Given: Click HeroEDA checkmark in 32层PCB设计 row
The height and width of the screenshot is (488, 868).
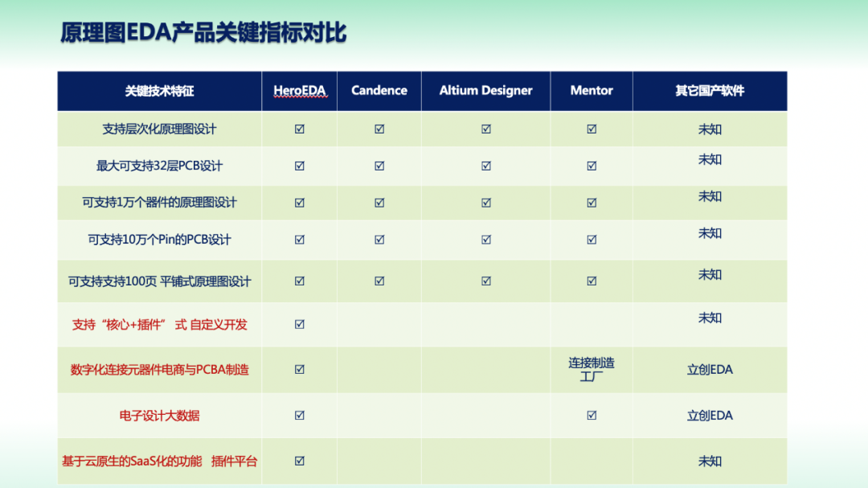Looking at the screenshot, I should click(300, 166).
